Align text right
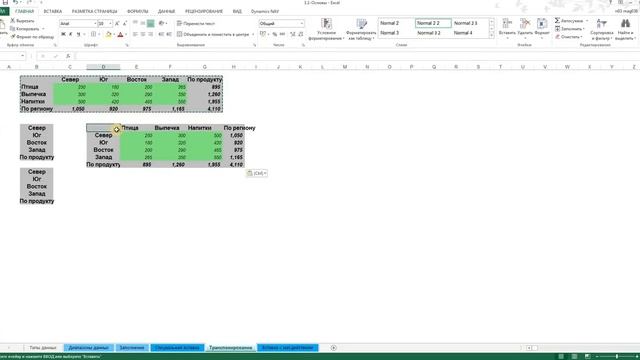The width and height of the screenshot is (640, 360). tap(151, 34)
